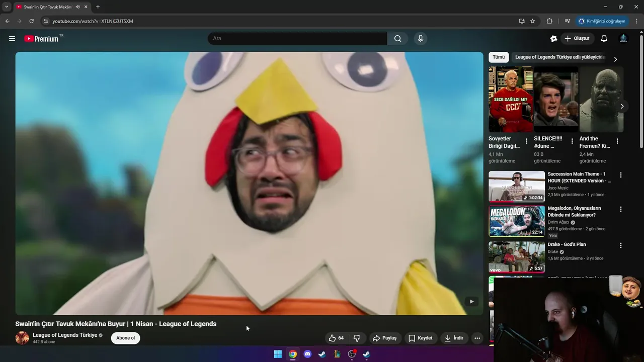Open the YouTube guide hamburger menu

coord(12,39)
